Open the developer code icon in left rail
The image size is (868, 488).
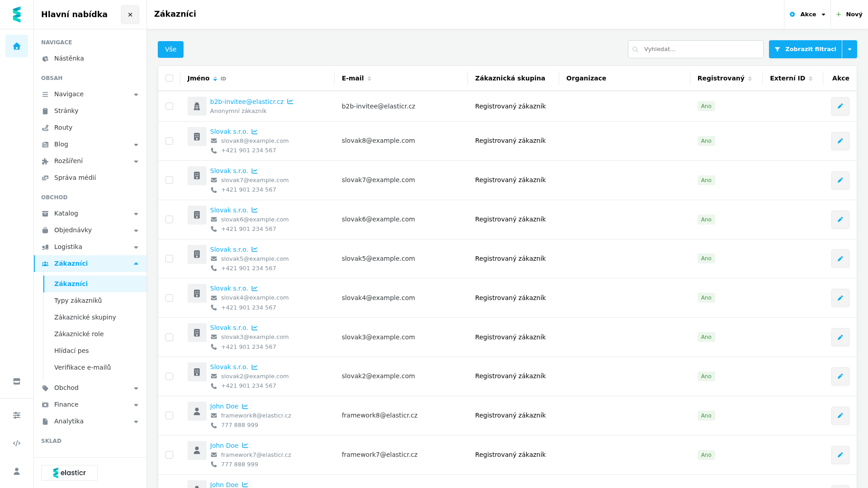pyautogui.click(x=17, y=443)
